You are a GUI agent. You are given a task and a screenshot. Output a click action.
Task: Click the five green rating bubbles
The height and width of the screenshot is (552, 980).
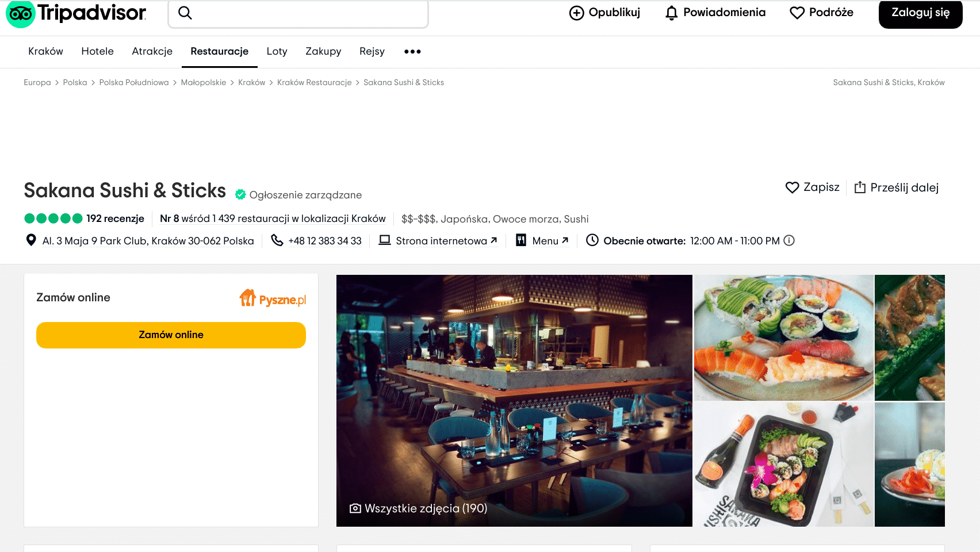point(53,218)
